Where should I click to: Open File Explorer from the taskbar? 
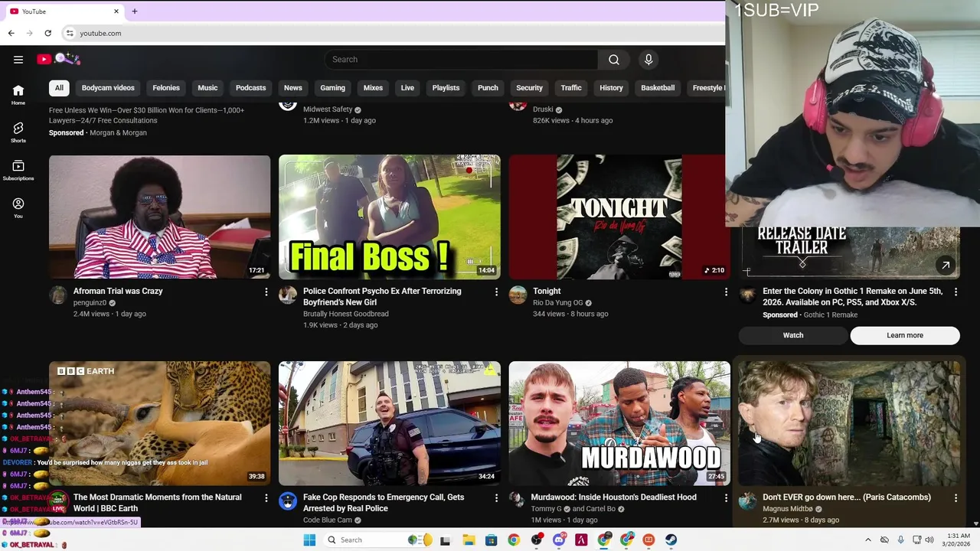click(x=469, y=540)
